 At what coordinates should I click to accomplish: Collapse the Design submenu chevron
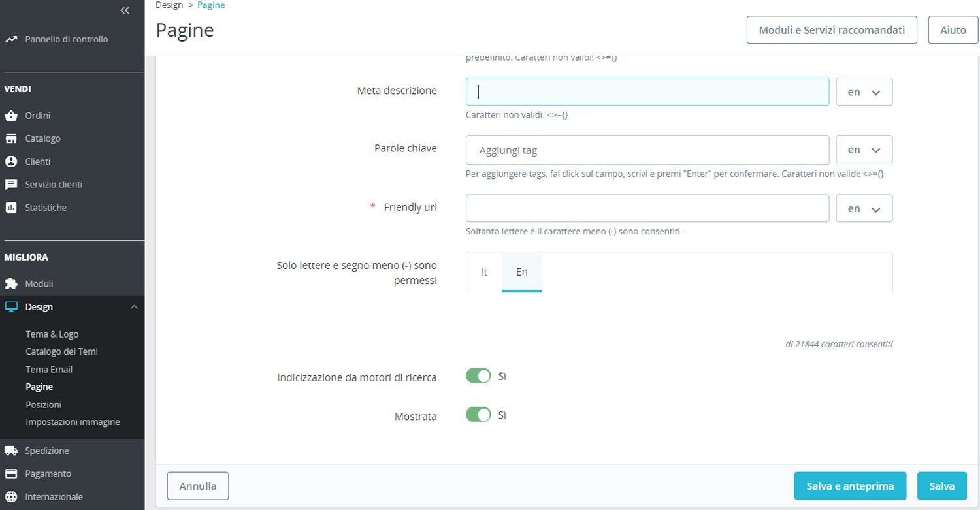coord(134,307)
